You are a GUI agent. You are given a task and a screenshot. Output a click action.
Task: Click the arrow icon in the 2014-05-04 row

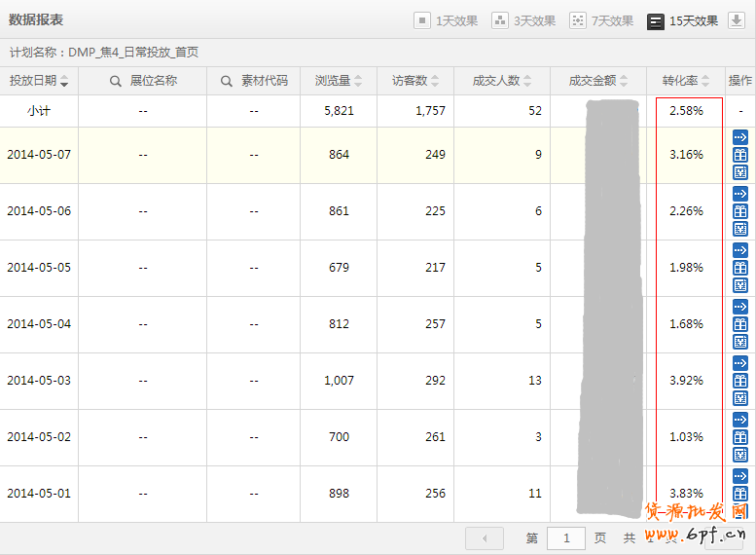(739, 307)
